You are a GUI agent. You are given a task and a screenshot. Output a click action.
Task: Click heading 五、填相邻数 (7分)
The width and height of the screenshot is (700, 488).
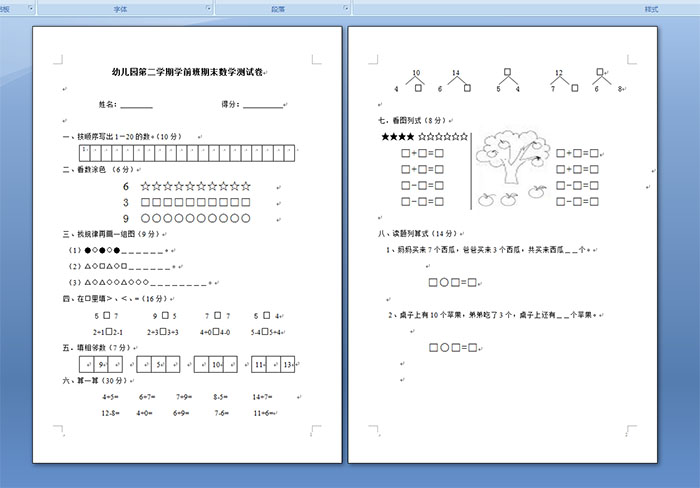[x=97, y=348]
